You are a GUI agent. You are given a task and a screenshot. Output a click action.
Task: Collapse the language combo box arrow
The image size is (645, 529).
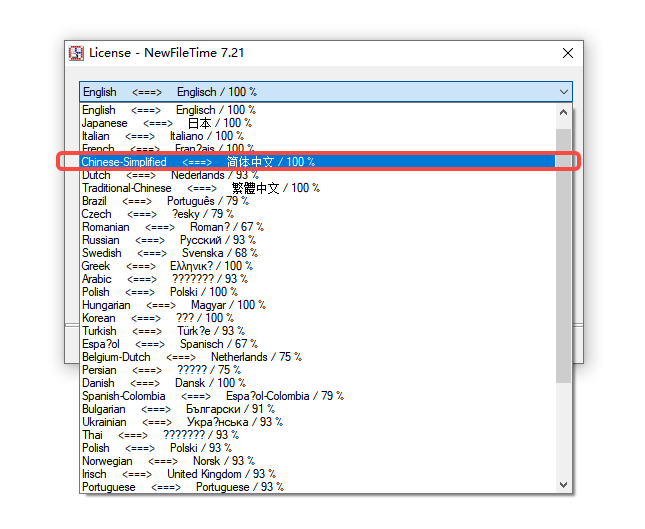562,92
